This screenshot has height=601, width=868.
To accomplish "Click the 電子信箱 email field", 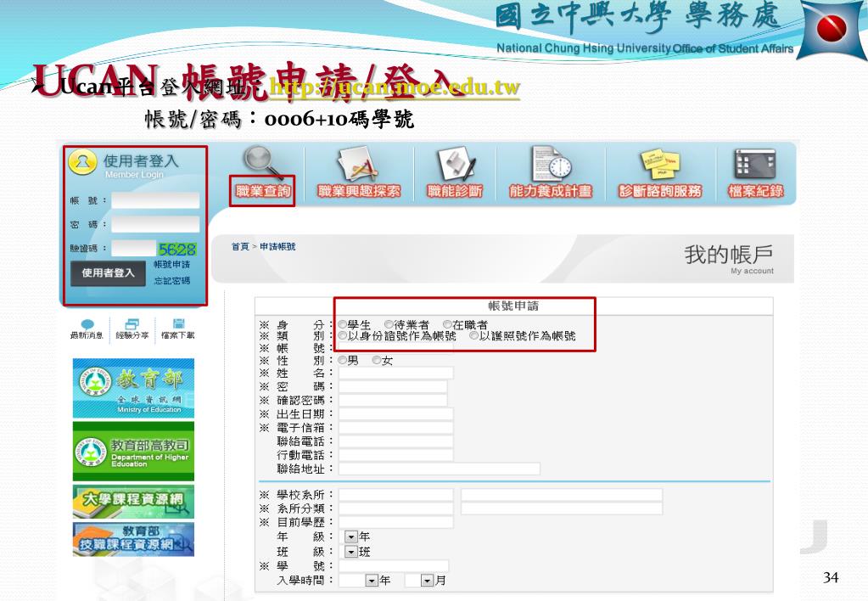I will pos(395,428).
